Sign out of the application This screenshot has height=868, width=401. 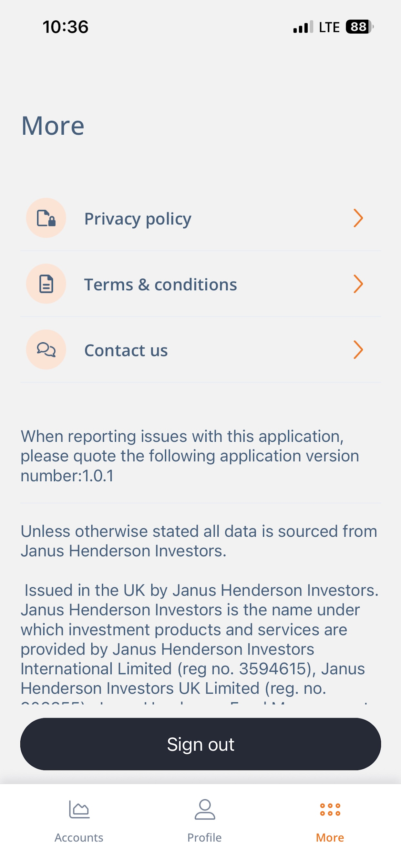click(200, 744)
